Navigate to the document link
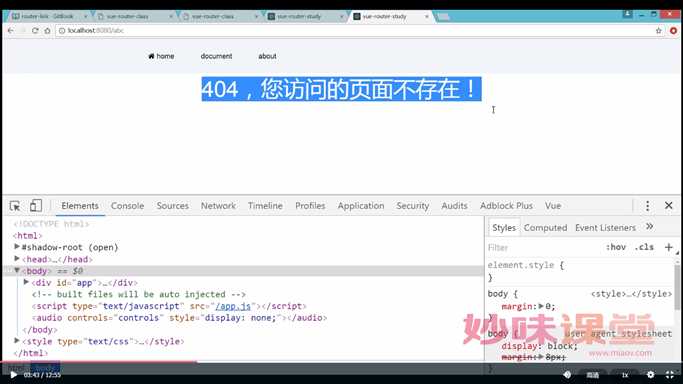This screenshot has width=683, height=384. 216,56
